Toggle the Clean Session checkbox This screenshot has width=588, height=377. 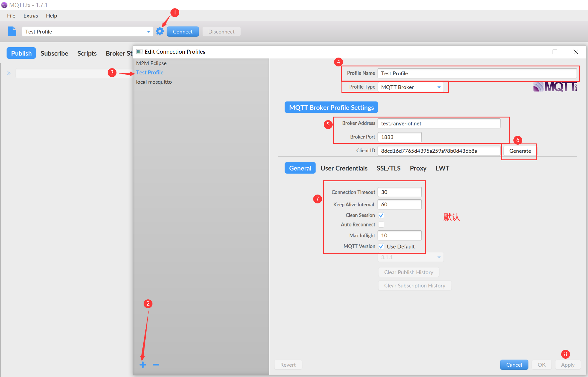(x=381, y=215)
